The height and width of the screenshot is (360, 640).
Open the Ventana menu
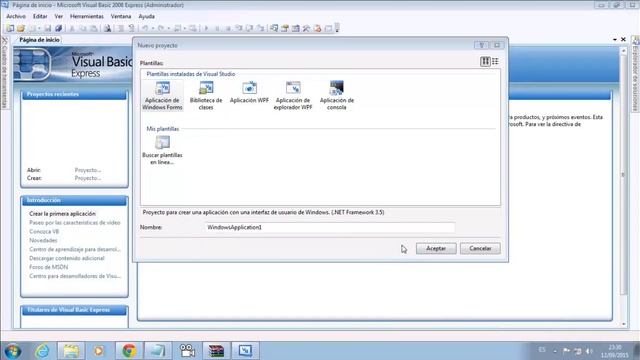[x=121, y=16]
